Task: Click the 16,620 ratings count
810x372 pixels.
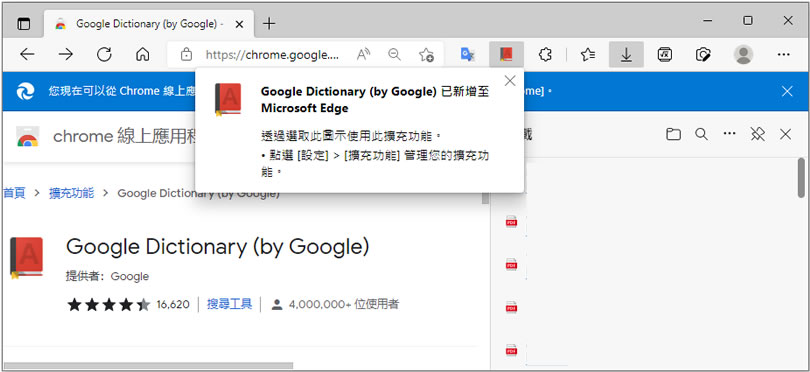Action: 173,304
